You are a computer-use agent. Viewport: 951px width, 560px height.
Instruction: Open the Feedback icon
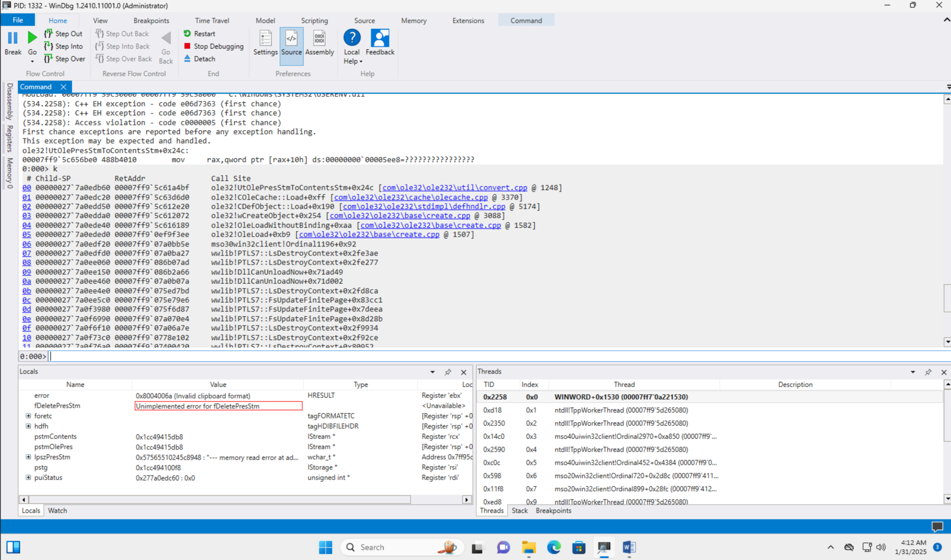379,39
